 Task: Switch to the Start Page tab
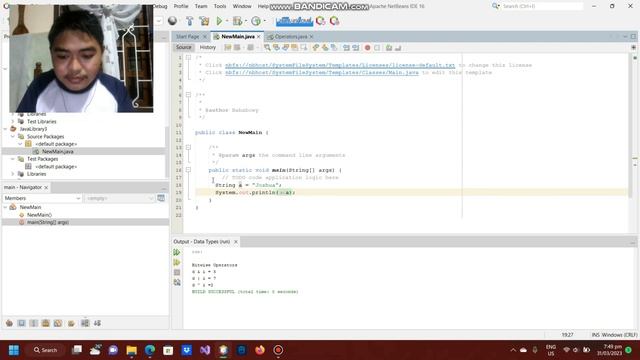point(187,37)
